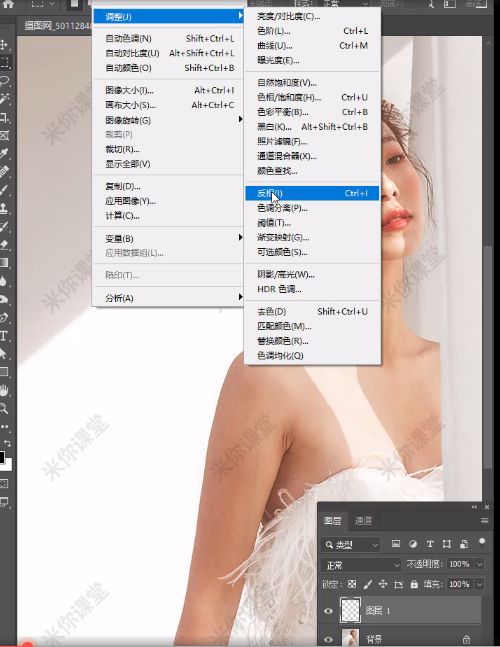Toggle 背景 layer visibility eye
The width and height of the screenshot is (500, 647).
(x=328, y=639)
